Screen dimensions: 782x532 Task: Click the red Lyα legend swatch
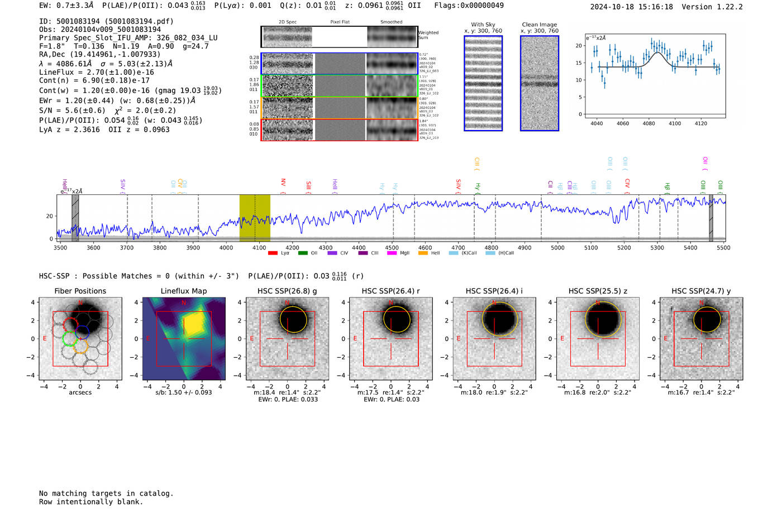(273, 253)
